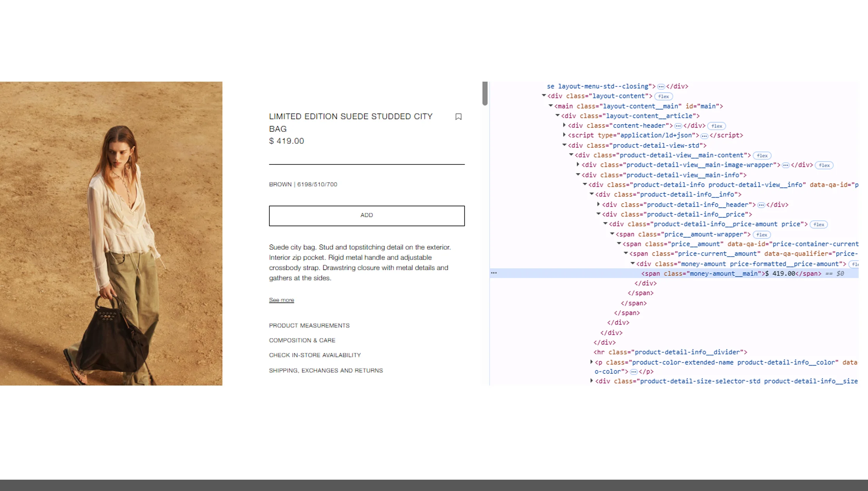The width and height of the screenshot is (868, 491).
Task: Click ellipsis inside product-detail-info__header div
Action: (x=761, y=205)
